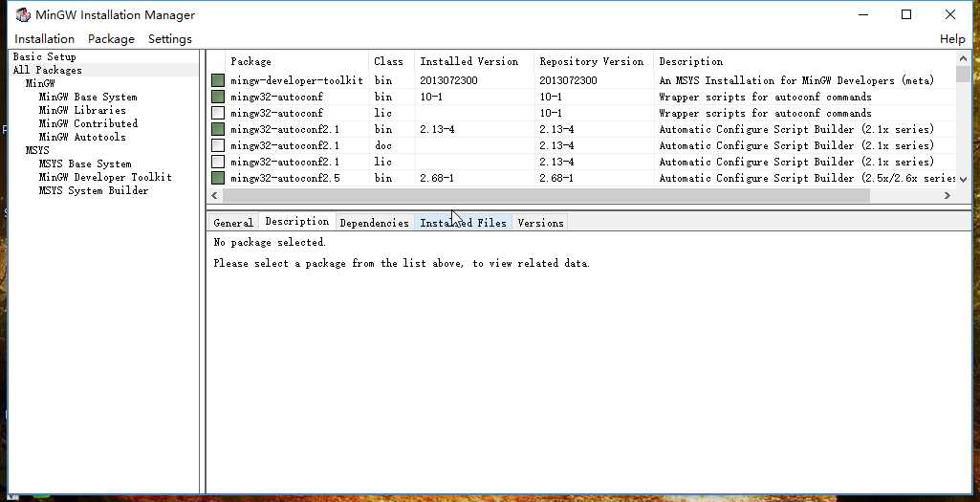Switch to the Versions tab
The image size is (980, 502).
(x=540, y=223)
